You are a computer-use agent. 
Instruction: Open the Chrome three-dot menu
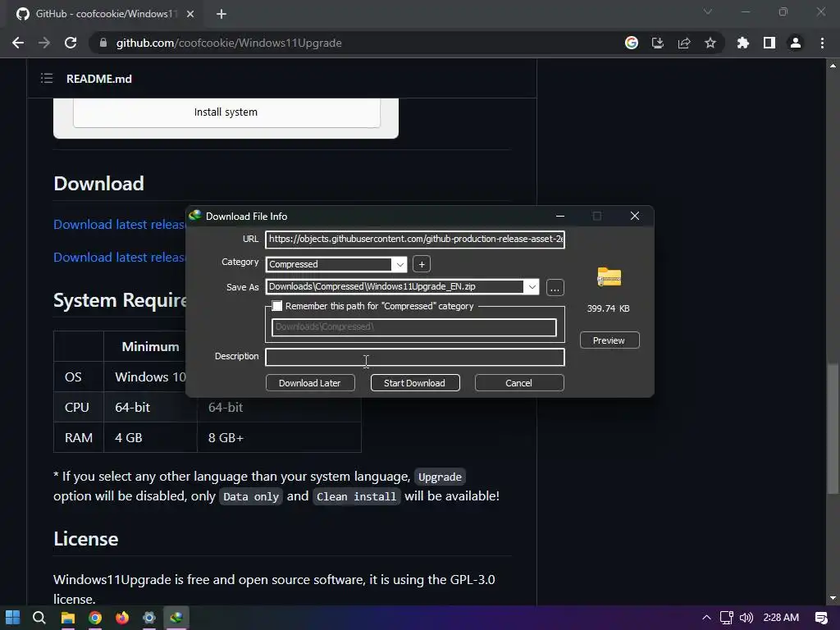pyautogui.click(x=822, y=43)
